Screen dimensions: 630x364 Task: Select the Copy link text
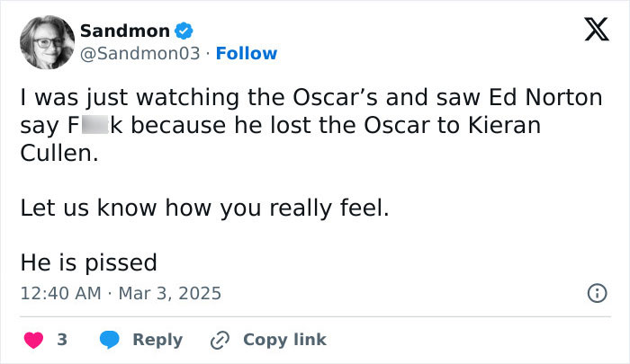pyautogui.click(x=284, y=340)
